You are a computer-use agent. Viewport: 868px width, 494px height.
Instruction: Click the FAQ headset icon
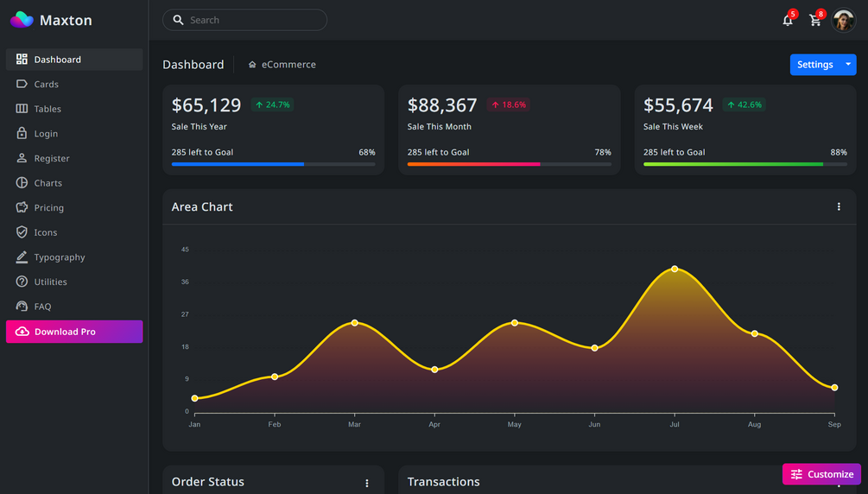tap(22, 307)
